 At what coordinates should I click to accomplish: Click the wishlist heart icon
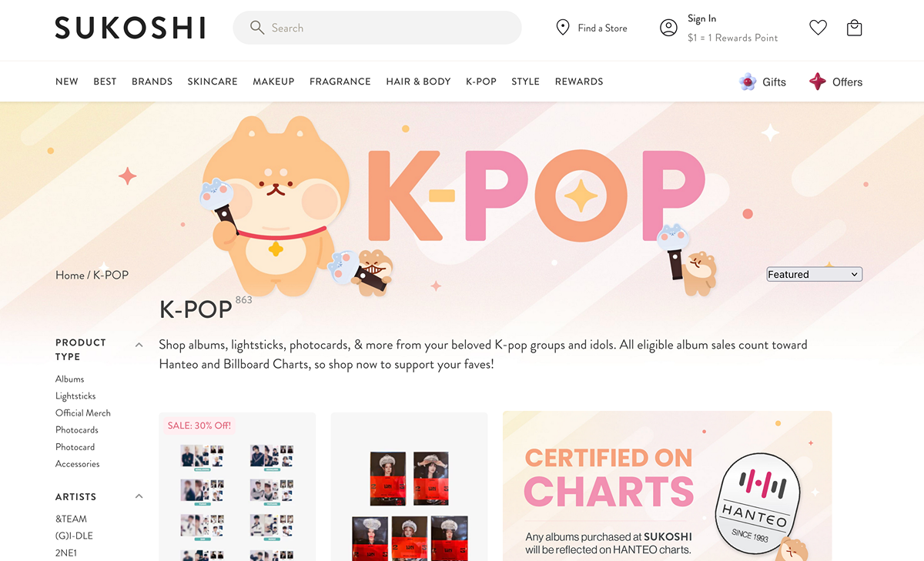(818, 28)
